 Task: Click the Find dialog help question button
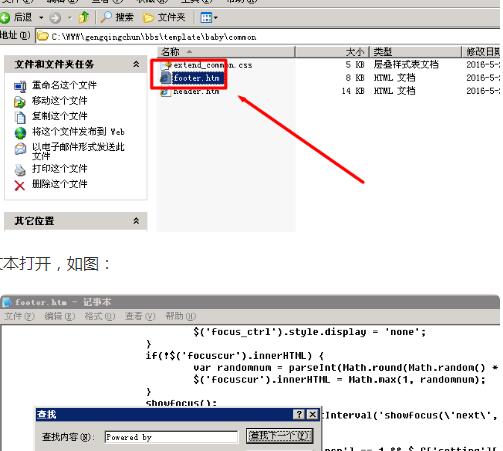tap(299, 414)
